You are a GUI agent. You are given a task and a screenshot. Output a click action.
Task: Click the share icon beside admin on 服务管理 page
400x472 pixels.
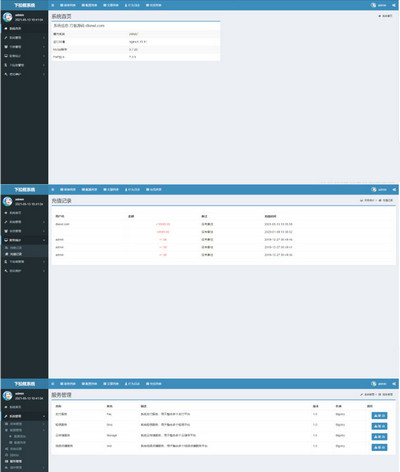[394, 384]
